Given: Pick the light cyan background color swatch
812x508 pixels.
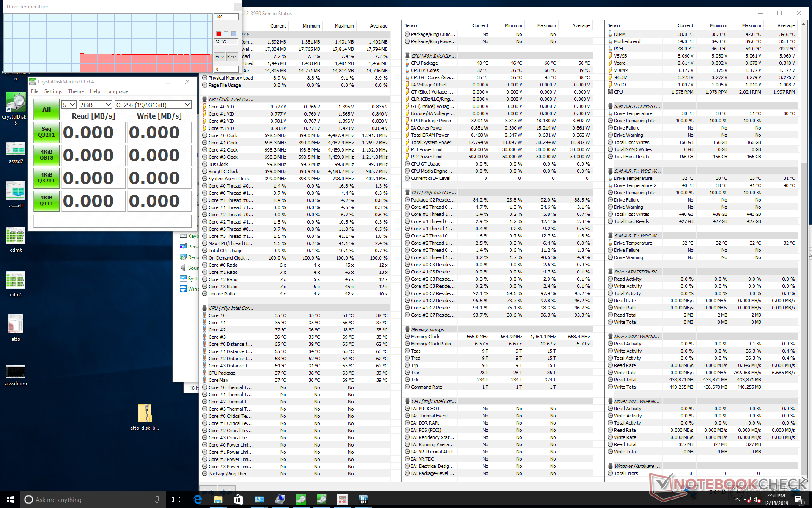Looking at the screenshot, I should tap(226, 34).
